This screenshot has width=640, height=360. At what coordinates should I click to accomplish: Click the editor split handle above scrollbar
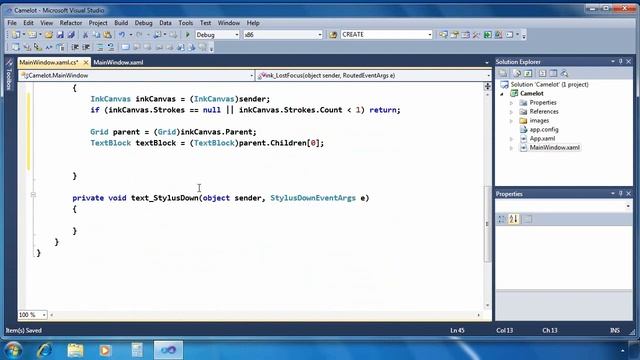tap(487, 86)
